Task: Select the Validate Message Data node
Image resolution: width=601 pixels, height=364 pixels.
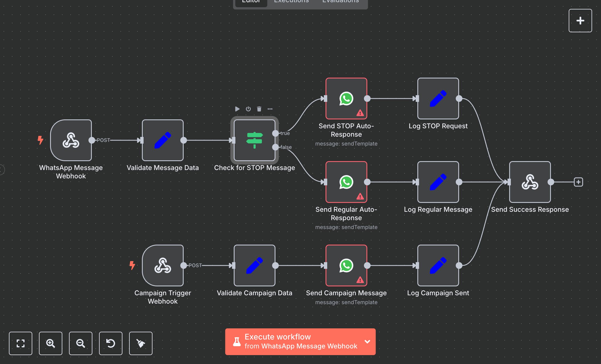Action: pos(162,141)
